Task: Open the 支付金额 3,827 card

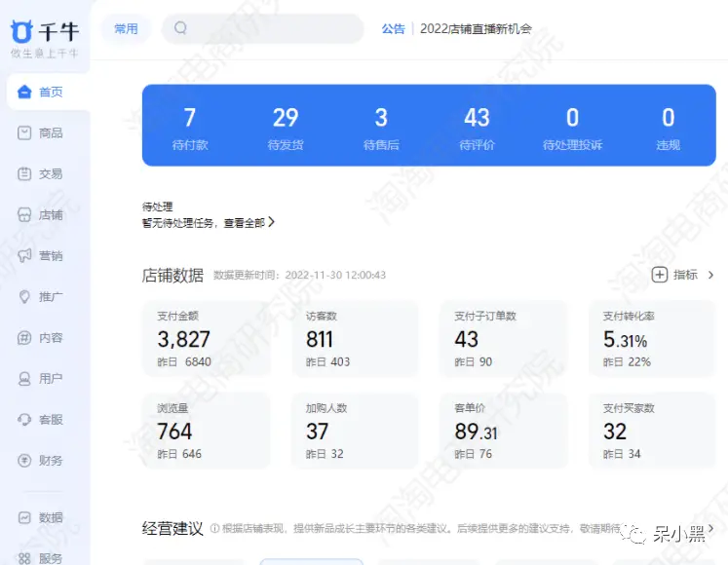Action: tap(207, 338)
